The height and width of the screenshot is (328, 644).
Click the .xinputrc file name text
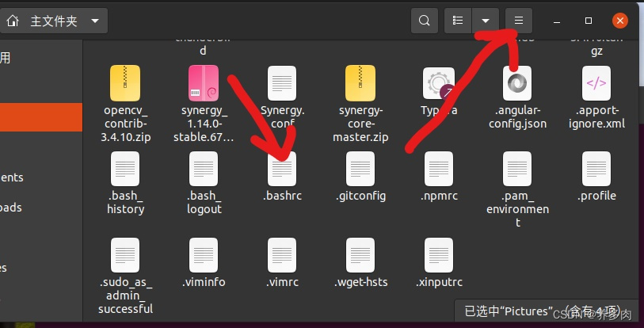(x=439, y=282)
